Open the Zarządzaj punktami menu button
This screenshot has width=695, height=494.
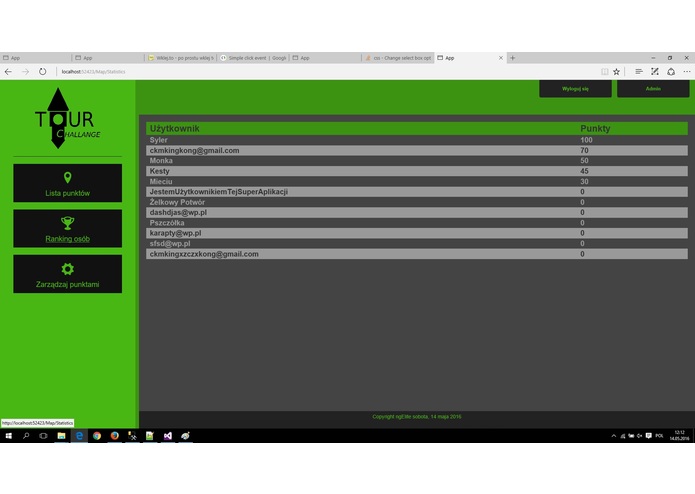67,274
